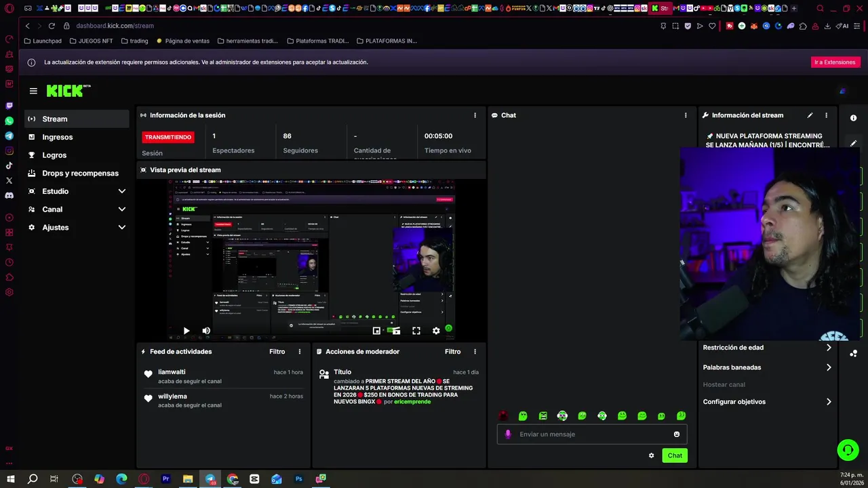Open Restricción de edad settings

click(767, 348)
